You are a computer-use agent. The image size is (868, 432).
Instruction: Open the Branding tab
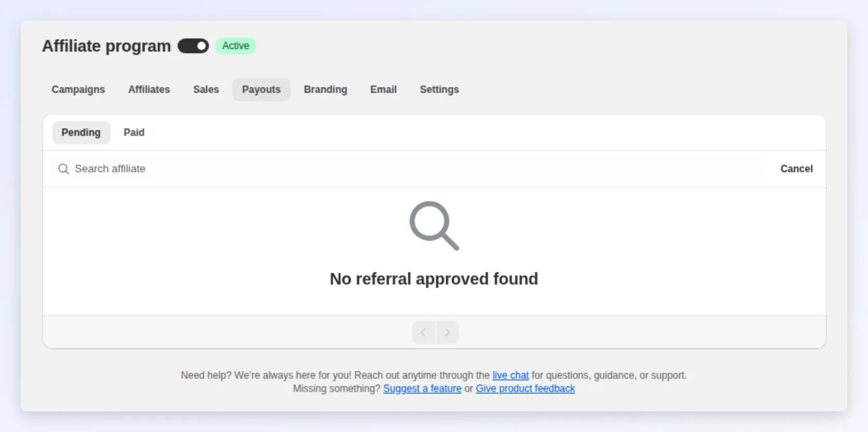(x=326, y=89)
